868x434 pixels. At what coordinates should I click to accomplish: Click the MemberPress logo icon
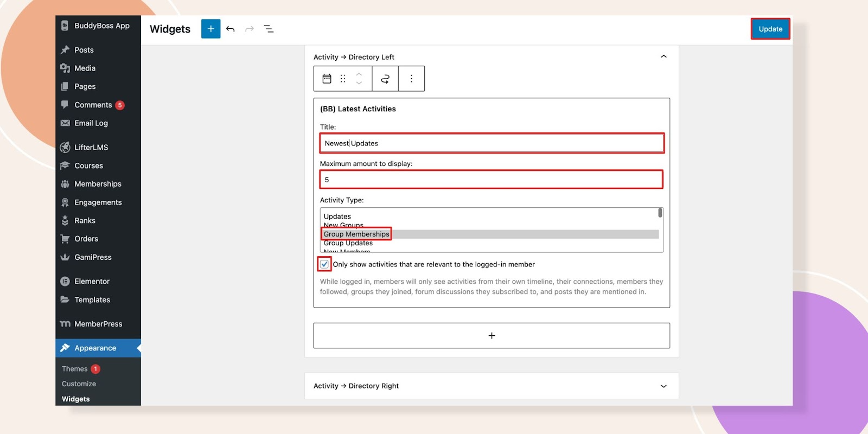click(x=65, y=324)
